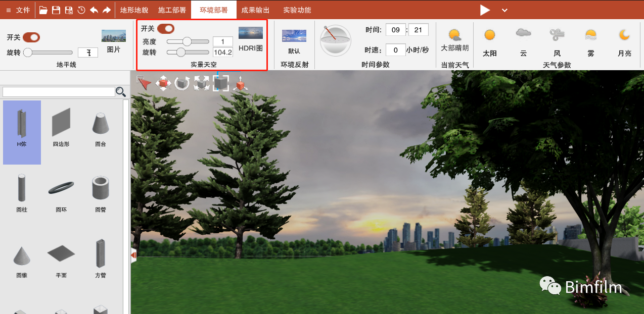Activate the scale object tool
This screenshot has width=644, height=314.
pyautogui.click(x=202, y=83)
